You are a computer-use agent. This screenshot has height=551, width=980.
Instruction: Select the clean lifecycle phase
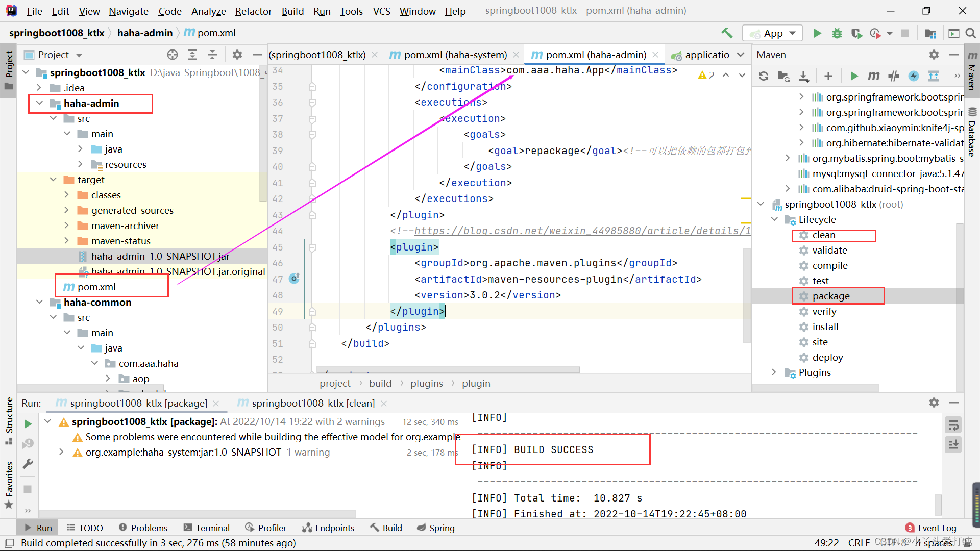click(824, 235)
